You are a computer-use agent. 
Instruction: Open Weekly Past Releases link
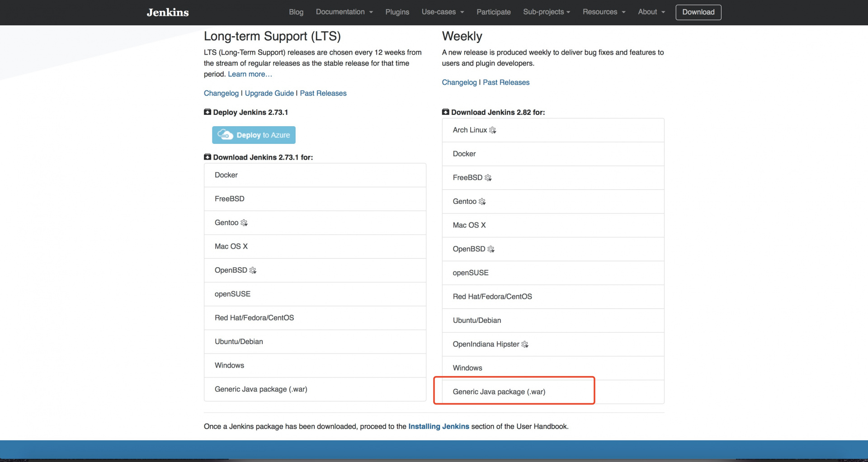[506, 82]
